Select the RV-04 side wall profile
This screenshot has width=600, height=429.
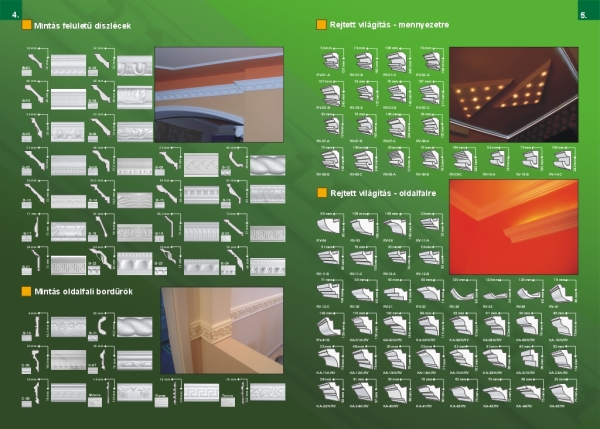pos(330,226)
